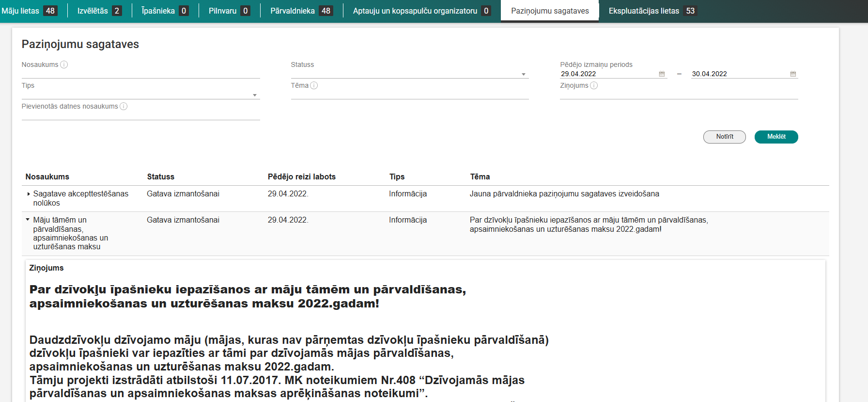The width and height of the screenshot is (868, 402).
Task: Open calendar for start date 29.04.2022
Action: point(662,74)
